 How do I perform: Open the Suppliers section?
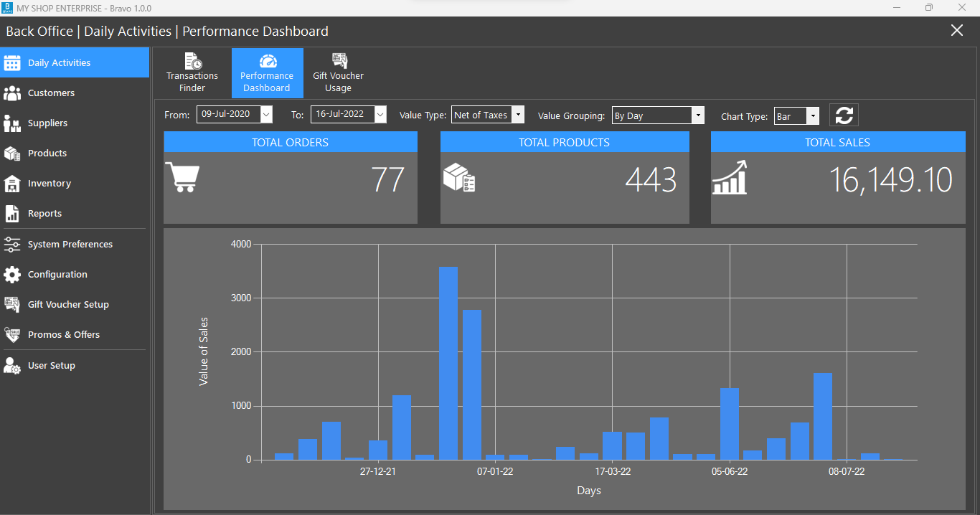tap(47, 123)
